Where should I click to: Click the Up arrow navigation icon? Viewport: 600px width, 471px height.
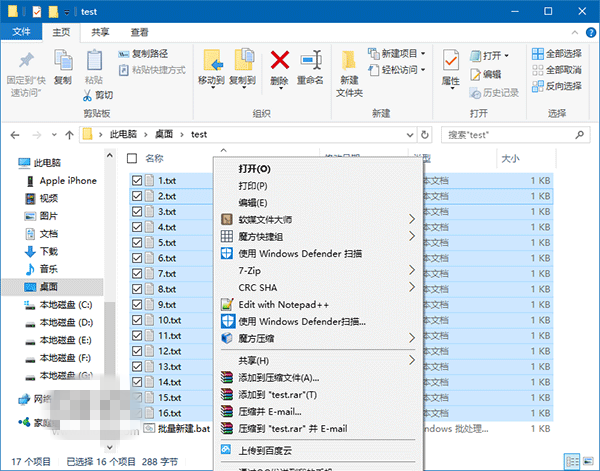pos(68,133)
